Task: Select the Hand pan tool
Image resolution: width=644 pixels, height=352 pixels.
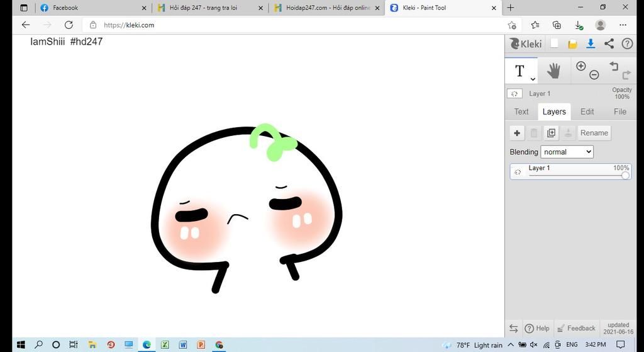Action: pos(553,71)
